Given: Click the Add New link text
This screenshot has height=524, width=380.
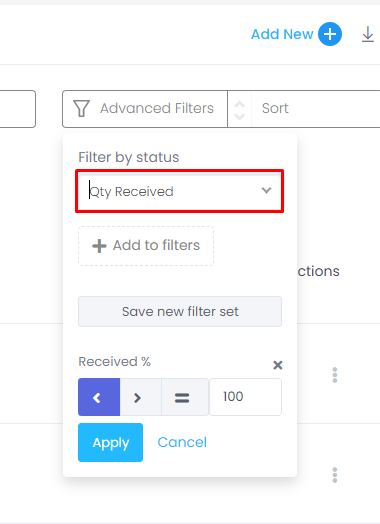Looking at the screenshot, I should (282, 34).
